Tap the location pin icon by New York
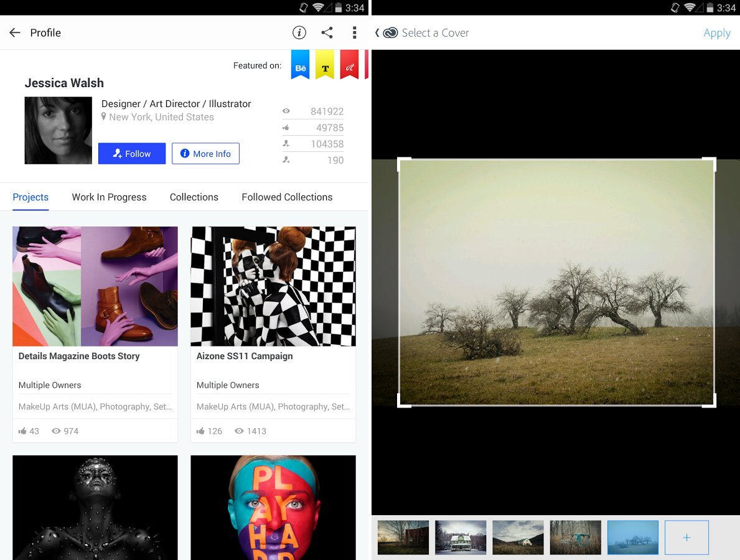This screenshot has width=740, height=560. coord(104,116)
